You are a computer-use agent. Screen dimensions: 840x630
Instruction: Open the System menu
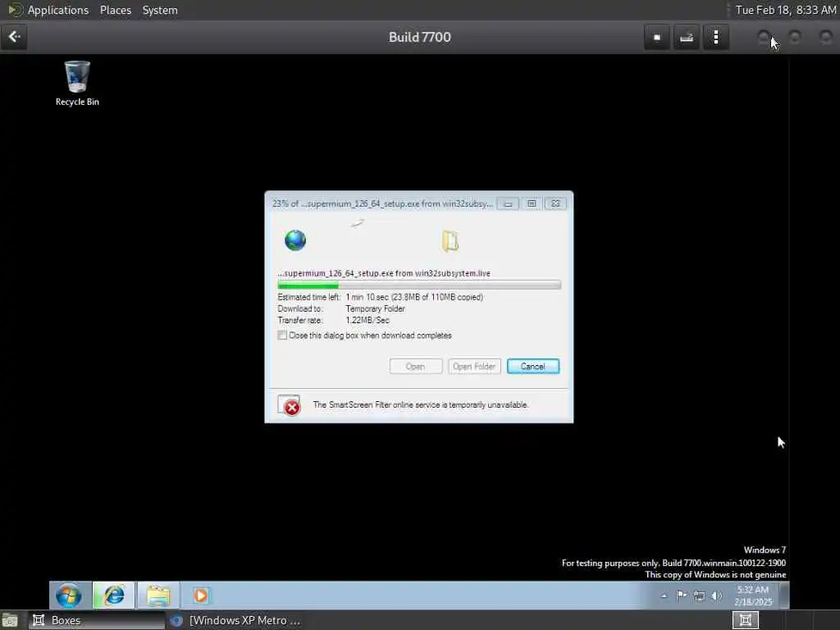point(160,10)
